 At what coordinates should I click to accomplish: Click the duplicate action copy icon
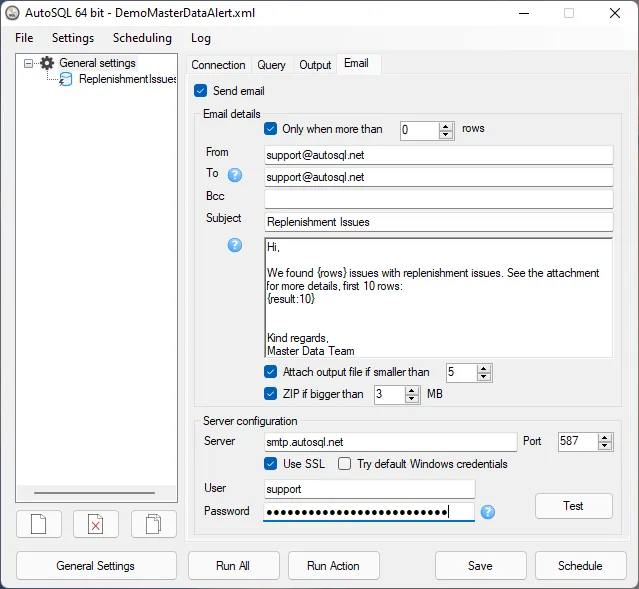click(x=154, y=524)
